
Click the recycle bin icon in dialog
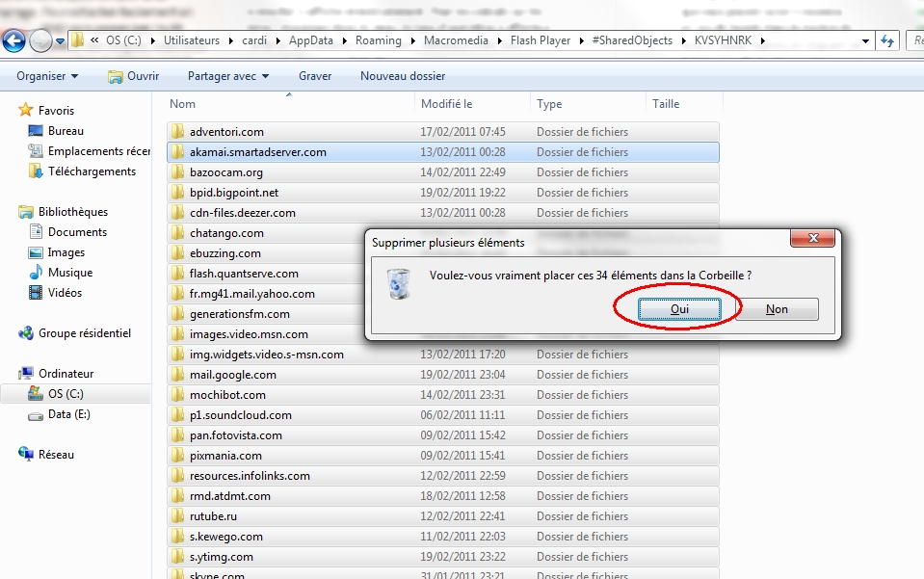click(399, 283)
